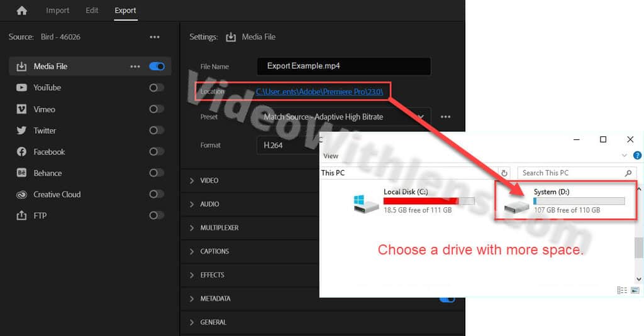644x336 pixels.
Task: Open Preset more options three-dot menu
Action: coord(446,117)
